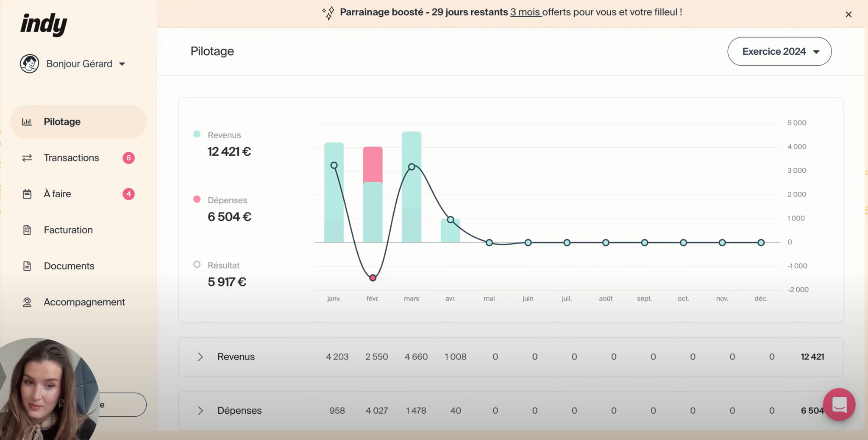
Task: Toggle the Revenus legend dot
Action: 197,134
